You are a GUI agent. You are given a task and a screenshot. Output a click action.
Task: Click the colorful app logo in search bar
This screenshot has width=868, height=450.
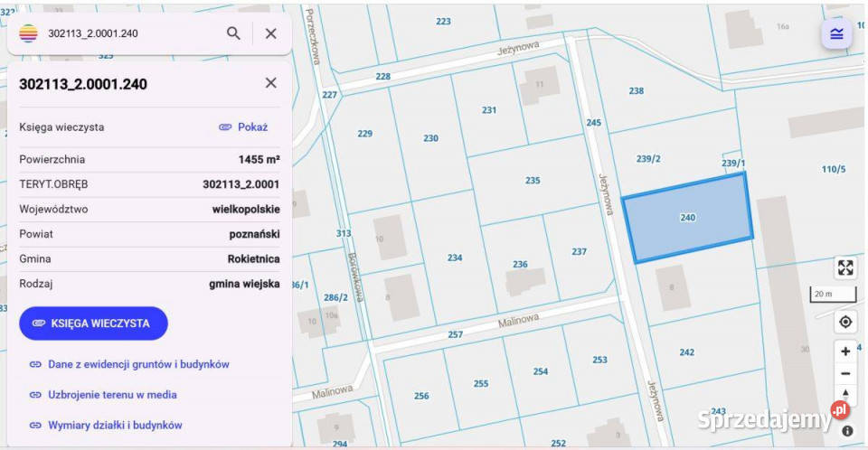pos(28,33)
